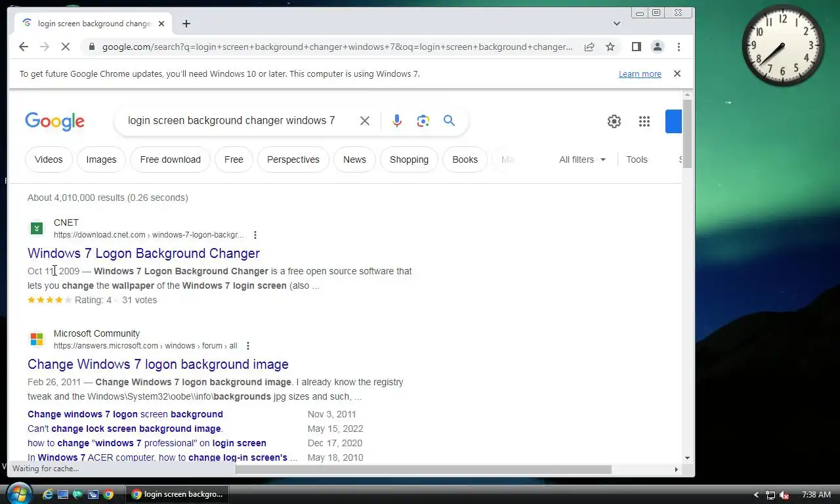Open the ACER computer log-in screen sublink
840x504 pixels.
[x=162, y=457]
